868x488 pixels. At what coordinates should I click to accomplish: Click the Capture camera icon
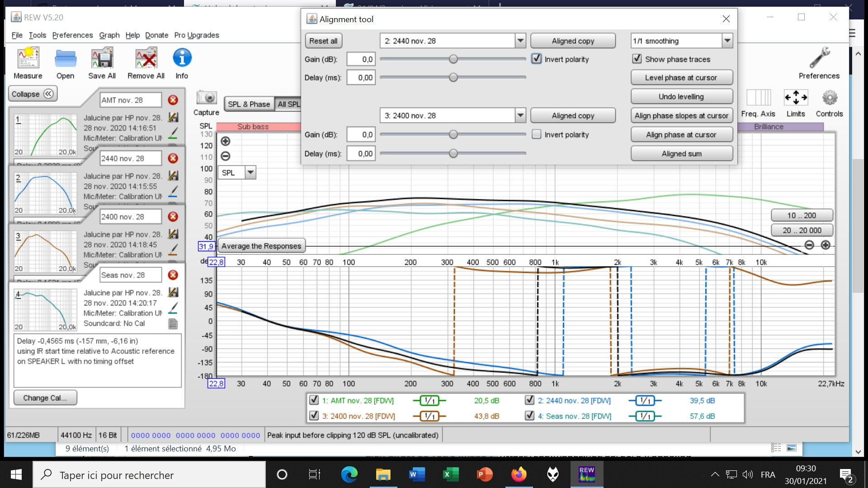(x=206, y=98)
